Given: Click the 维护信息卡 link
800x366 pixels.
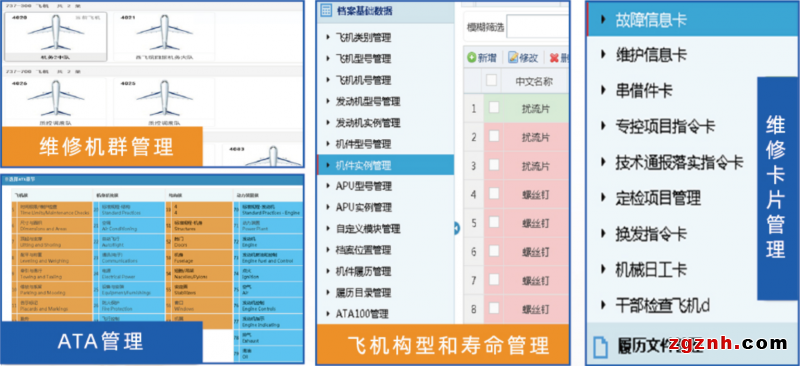Looking at the screenshot, I should tap(643, 55).
